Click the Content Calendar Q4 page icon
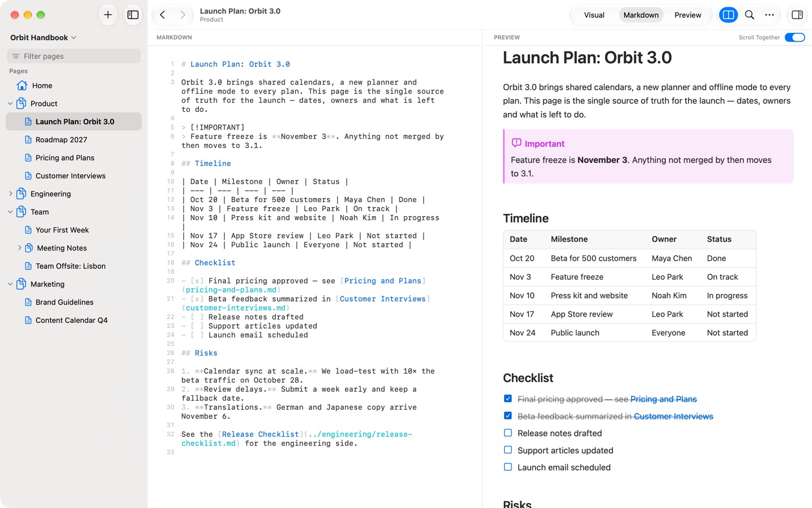 [28, 320]
